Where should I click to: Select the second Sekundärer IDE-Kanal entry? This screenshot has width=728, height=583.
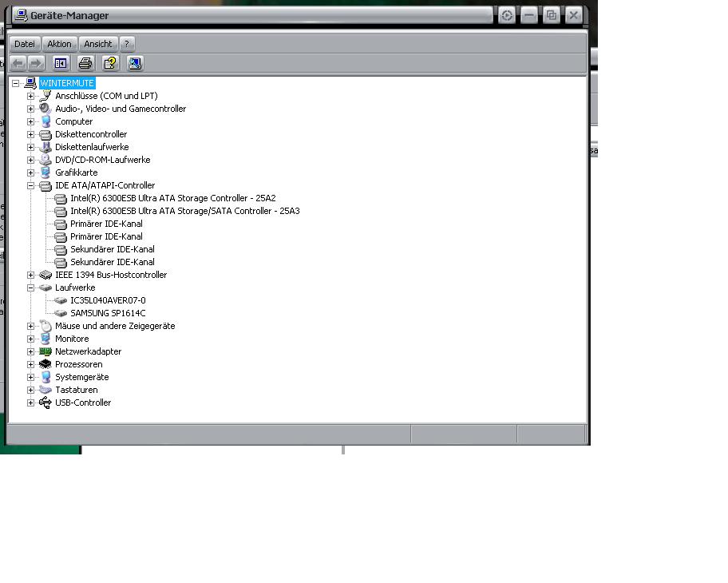(113, 262)
